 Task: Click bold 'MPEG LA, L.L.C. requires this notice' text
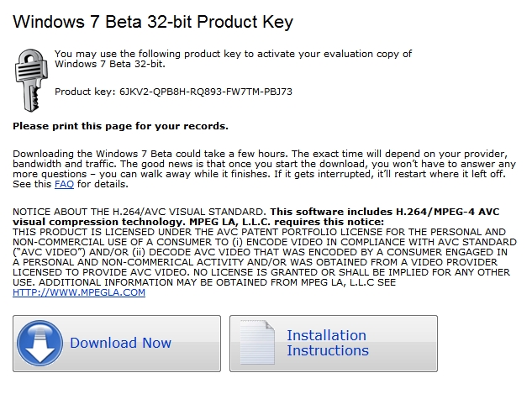click(287, 222)
